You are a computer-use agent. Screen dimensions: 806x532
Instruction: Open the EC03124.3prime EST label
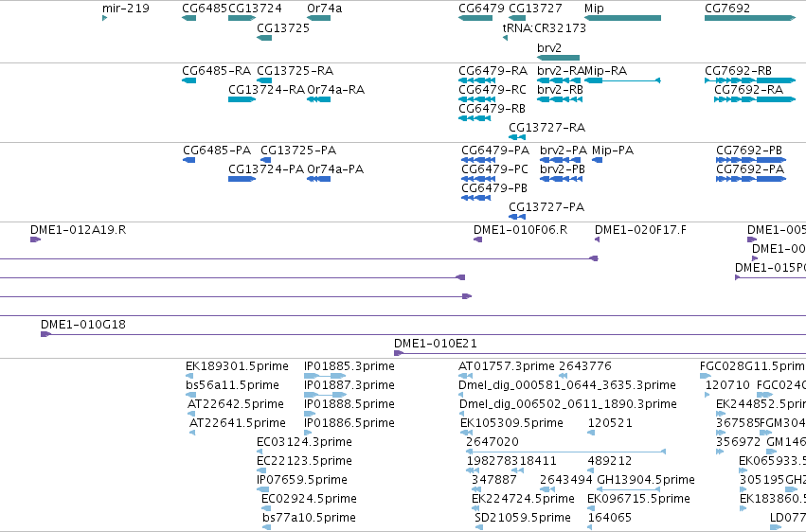point(304,442)
